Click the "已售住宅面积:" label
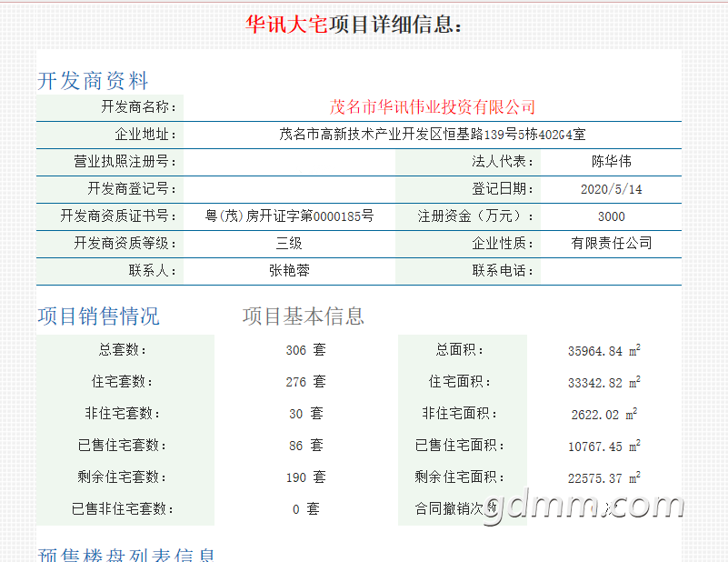728x562 pixels. tap(460, 446)
